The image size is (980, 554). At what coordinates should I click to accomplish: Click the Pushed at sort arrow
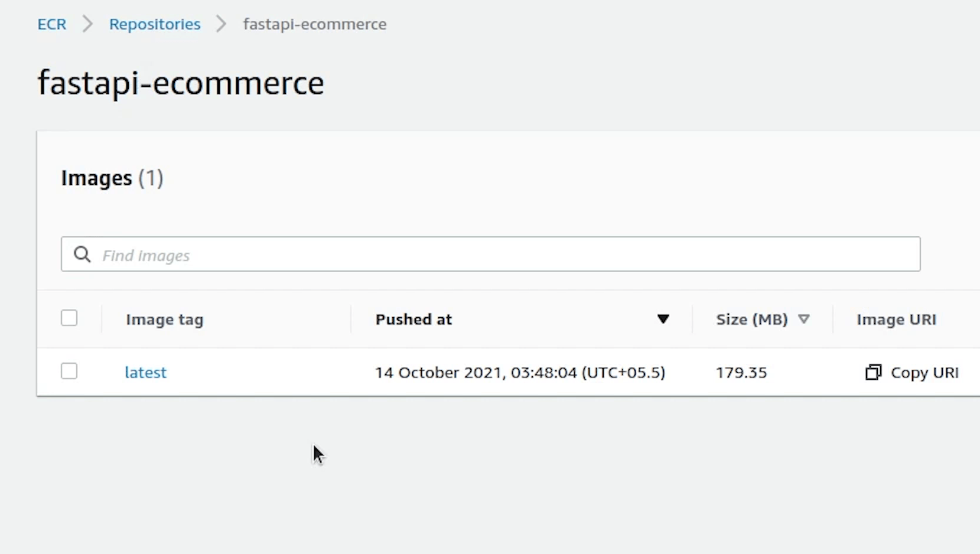point(663,320)
